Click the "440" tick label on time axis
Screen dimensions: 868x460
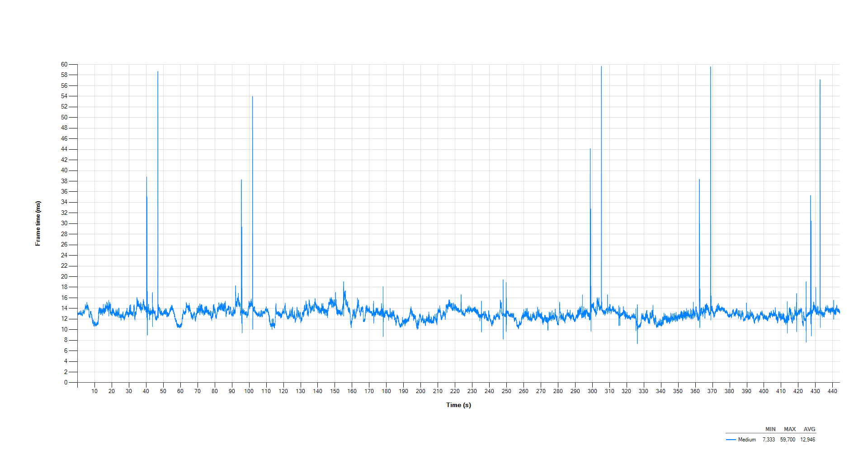pyautogui.click(x=832, y=391)
